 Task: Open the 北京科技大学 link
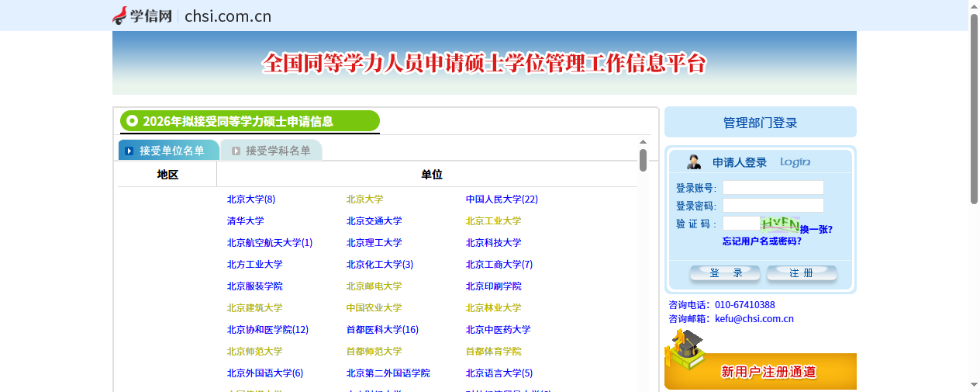(494, 242)
